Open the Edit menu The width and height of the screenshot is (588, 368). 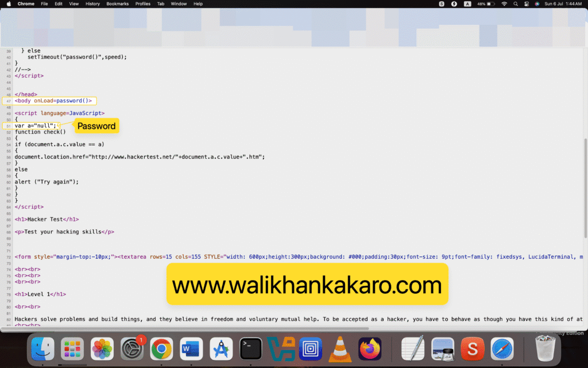59,4
